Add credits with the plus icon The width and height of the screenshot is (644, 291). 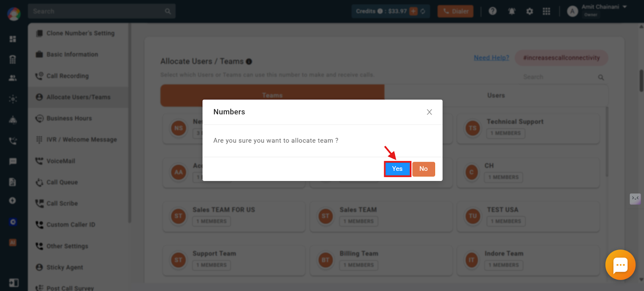point(413,11)
